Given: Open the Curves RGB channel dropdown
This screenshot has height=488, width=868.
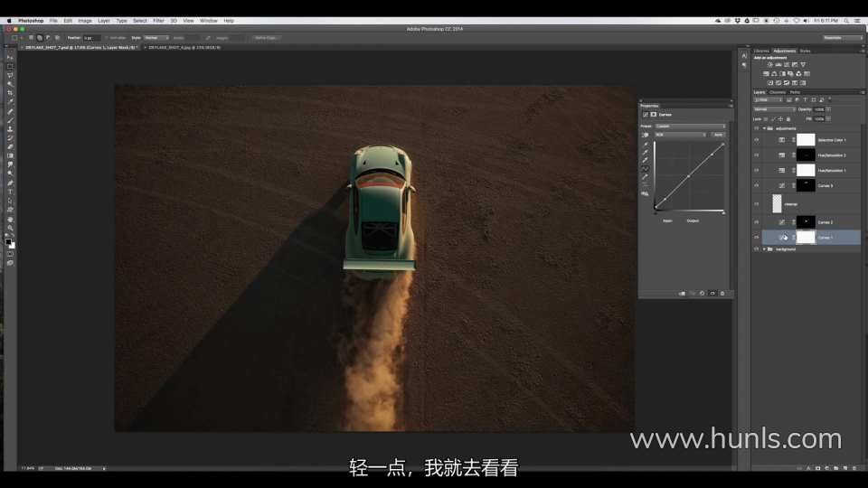Looking at the screenshot, I should coord(680,135).
